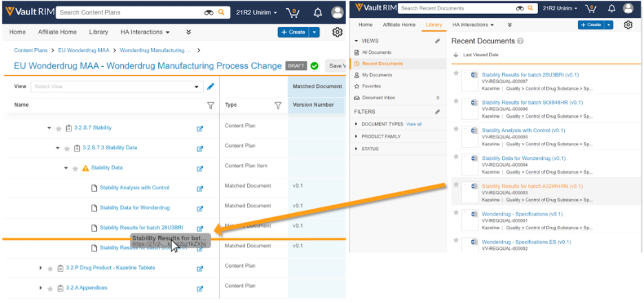Open 3.2.S.7 Stability in a new window icon
644x303 pixels.
click(200, 128)
